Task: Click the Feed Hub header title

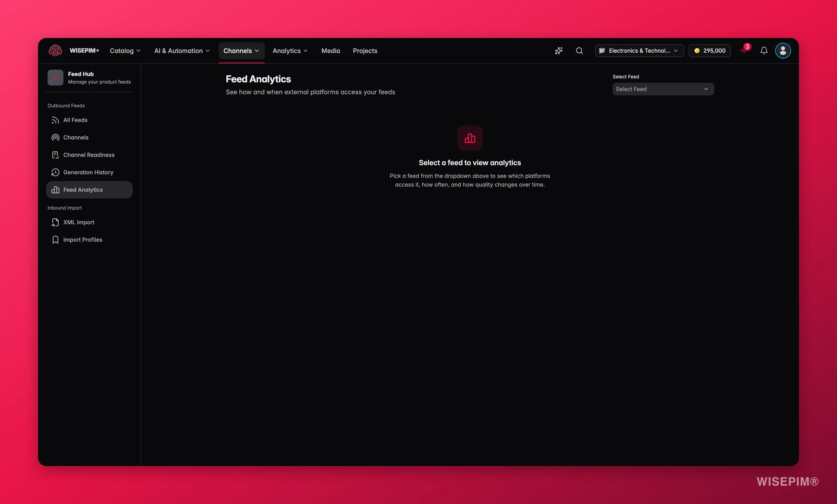Action: click(x=81, y=74)
